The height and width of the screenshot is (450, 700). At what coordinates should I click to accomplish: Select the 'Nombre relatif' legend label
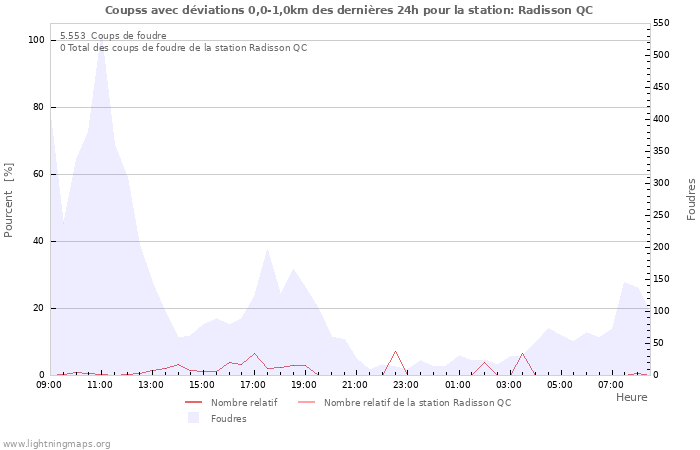tap(244, 403)
